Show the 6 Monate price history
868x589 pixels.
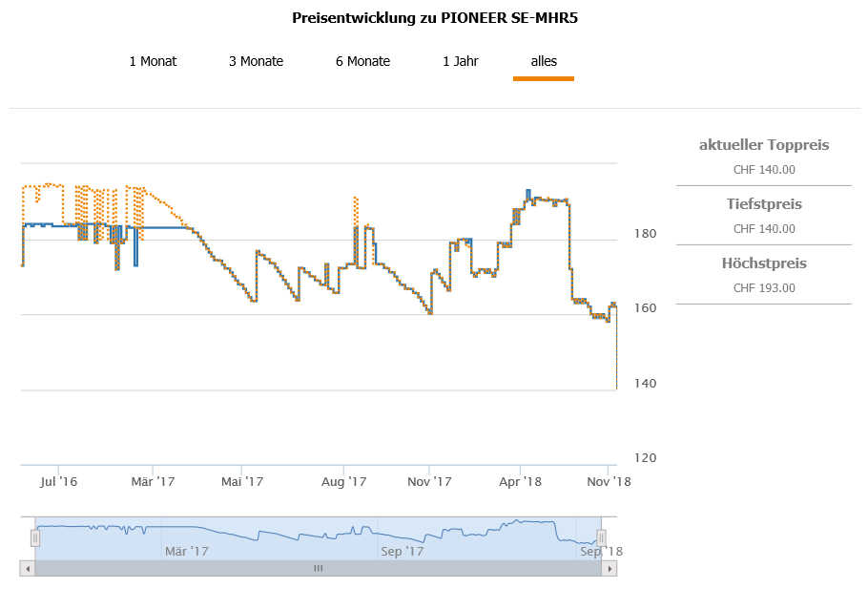(362, 61)
